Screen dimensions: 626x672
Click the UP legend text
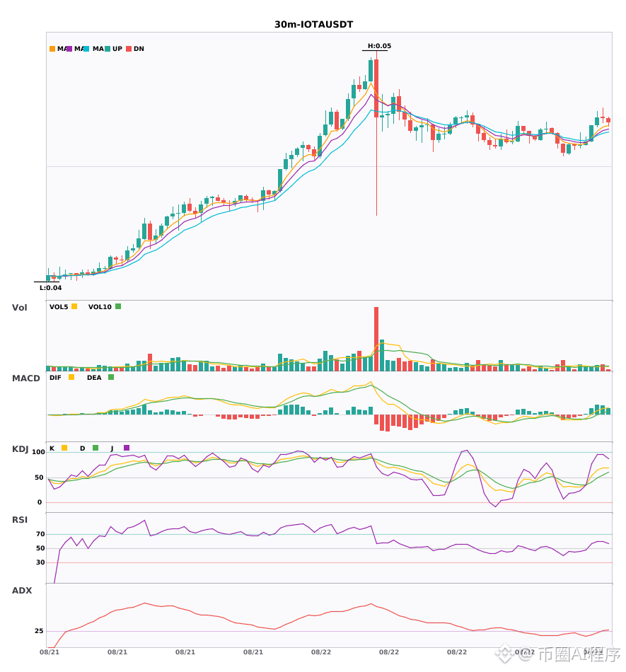point(117,49)
